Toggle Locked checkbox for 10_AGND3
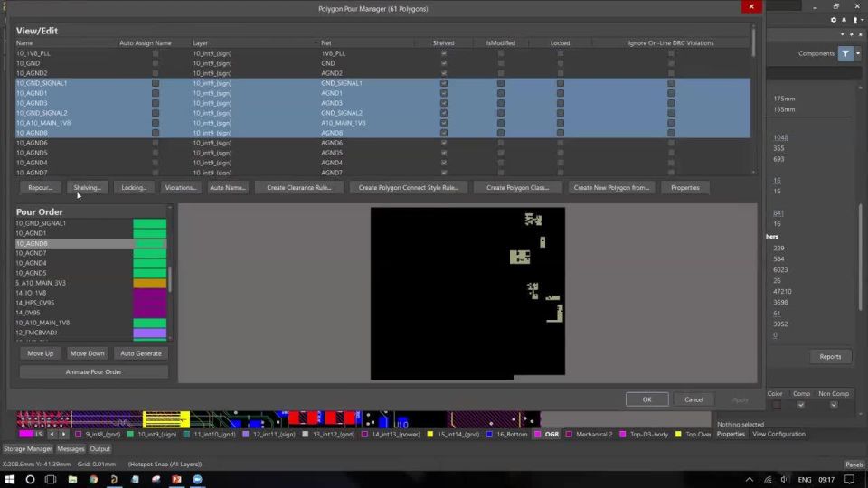 [x=561, y=103]
